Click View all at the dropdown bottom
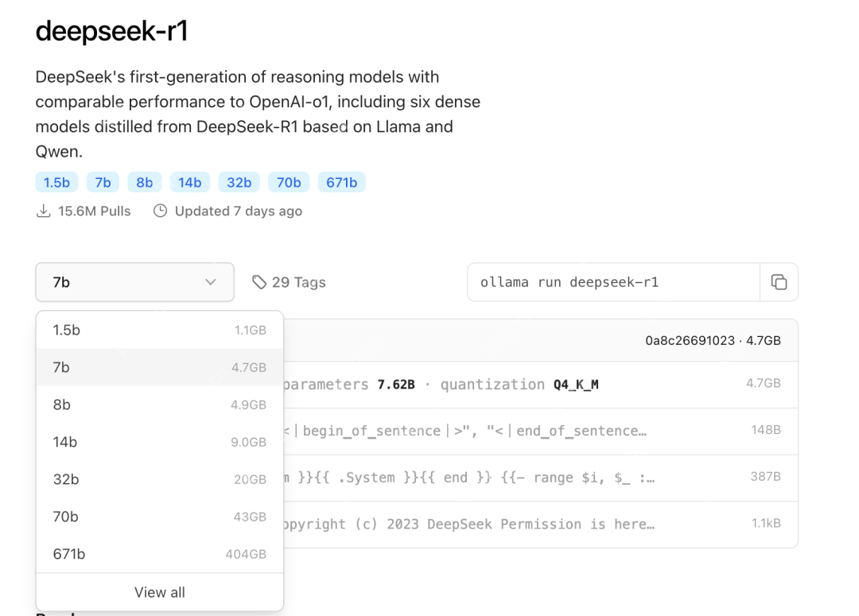 [159, 591]
